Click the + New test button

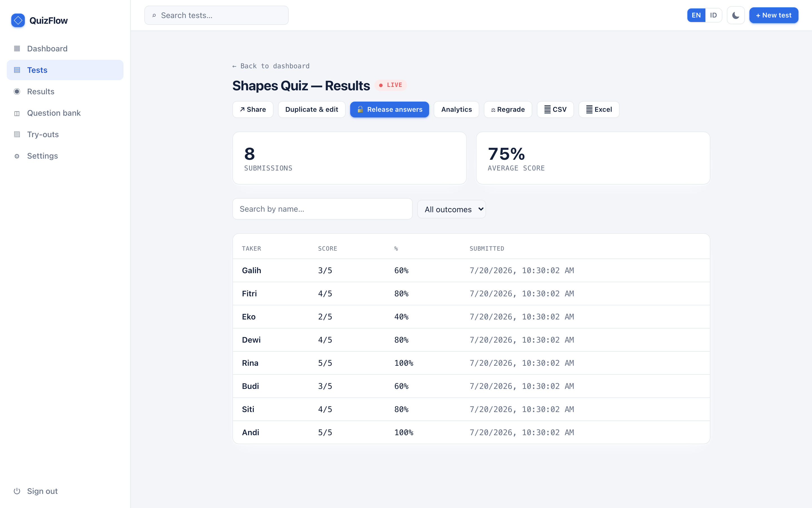coord(773,16)
